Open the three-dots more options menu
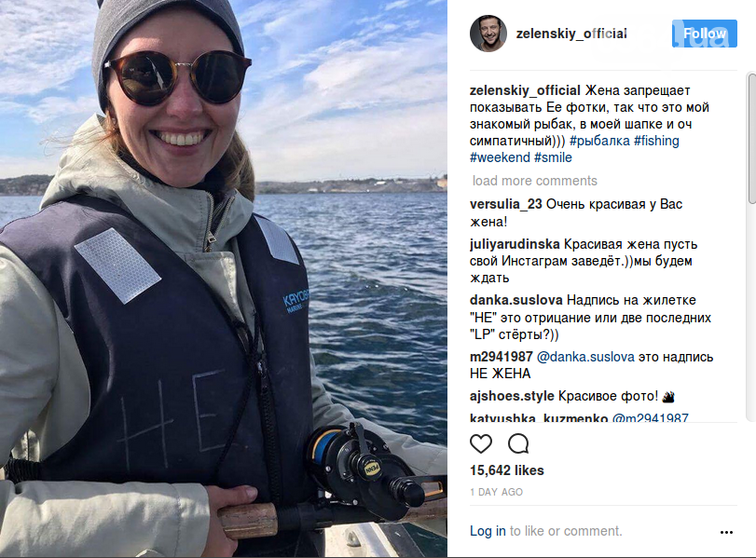The width and height of the screenshot is (756, 558). [726, 532]
